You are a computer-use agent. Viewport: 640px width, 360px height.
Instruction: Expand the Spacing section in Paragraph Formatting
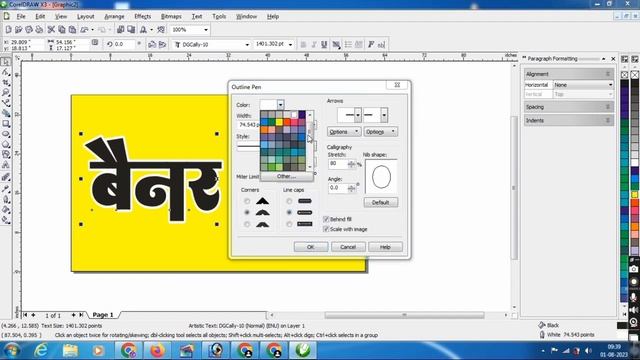[569, 107]
